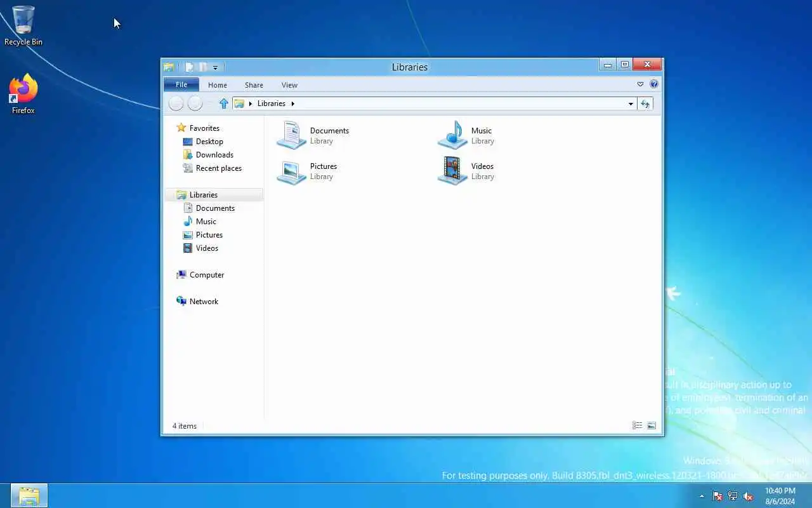This screenshot has width=812, height=508.
Task: Open recent locations dropdown near navigation buttons
Action: click(x=209, y=104)
